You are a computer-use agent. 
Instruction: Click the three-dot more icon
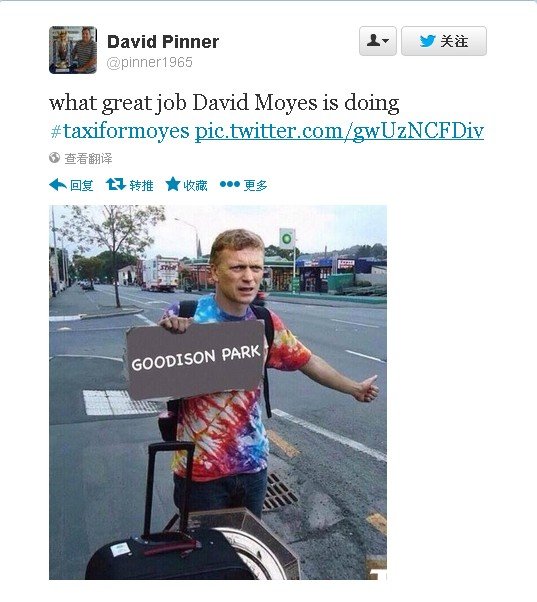point(230,185)
